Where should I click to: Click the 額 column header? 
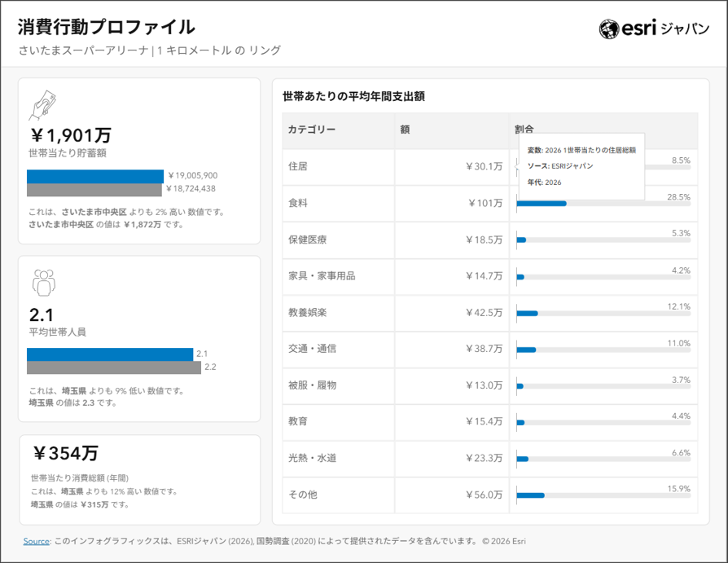tap(405, 130)
